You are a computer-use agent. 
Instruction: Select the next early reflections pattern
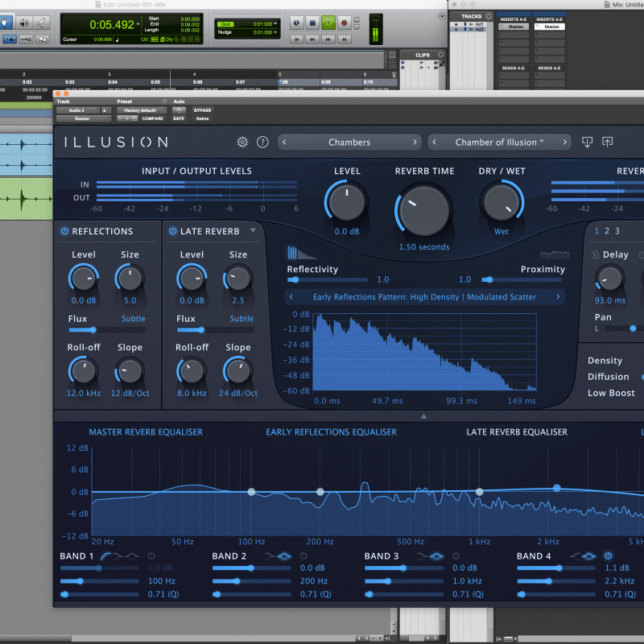tap(558, 296)
